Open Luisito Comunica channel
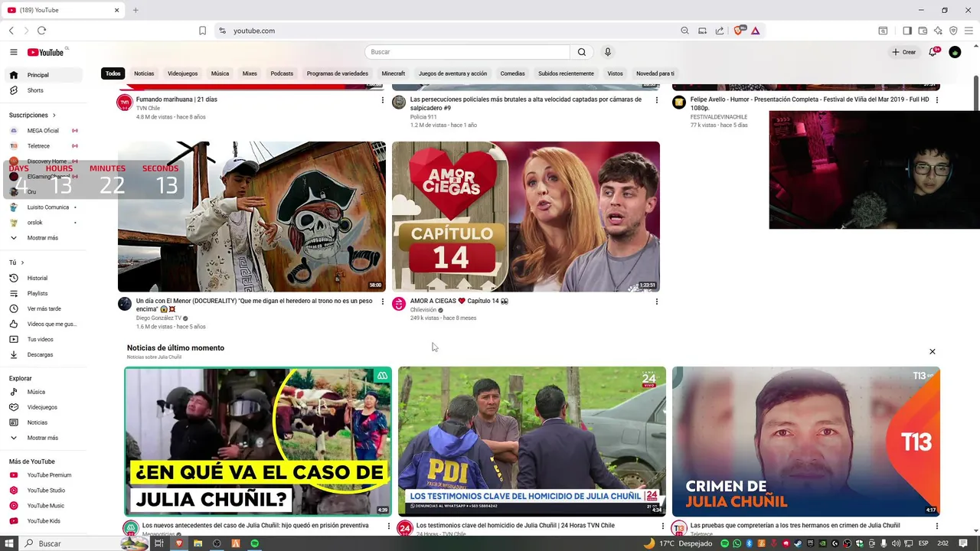This screenshot has height=551, width=980. tap(43, 207)
